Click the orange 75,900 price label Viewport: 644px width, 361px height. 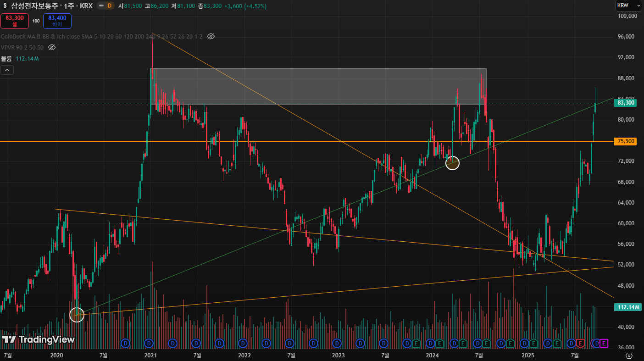click(x=626, y=141)
